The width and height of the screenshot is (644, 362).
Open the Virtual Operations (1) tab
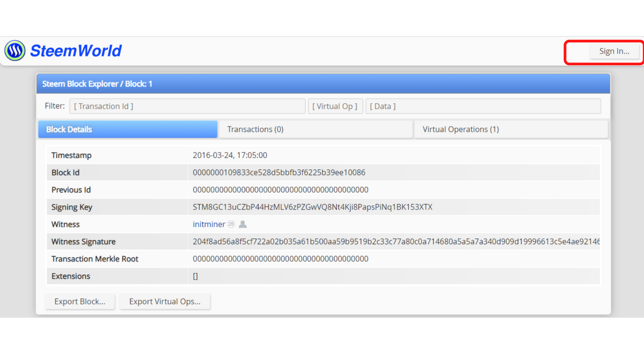[x=511, y=129]
